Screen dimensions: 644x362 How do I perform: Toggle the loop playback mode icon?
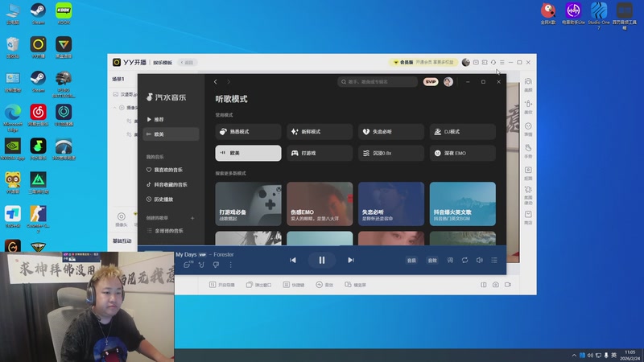464,260
